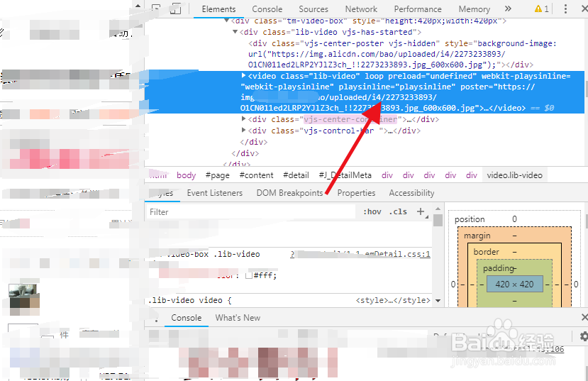Switch to the Sources tab
The image size is (588, 381).
[314, 9]
